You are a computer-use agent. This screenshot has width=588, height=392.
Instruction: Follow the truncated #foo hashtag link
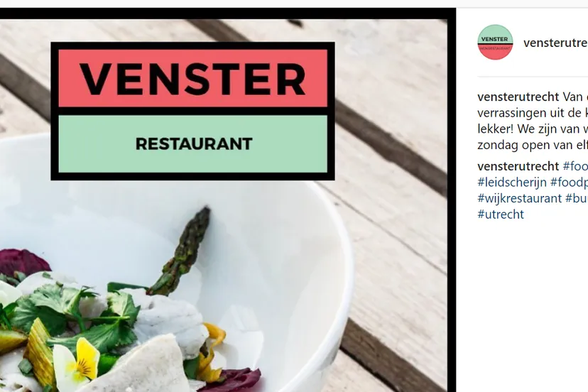tap(575, 166)
